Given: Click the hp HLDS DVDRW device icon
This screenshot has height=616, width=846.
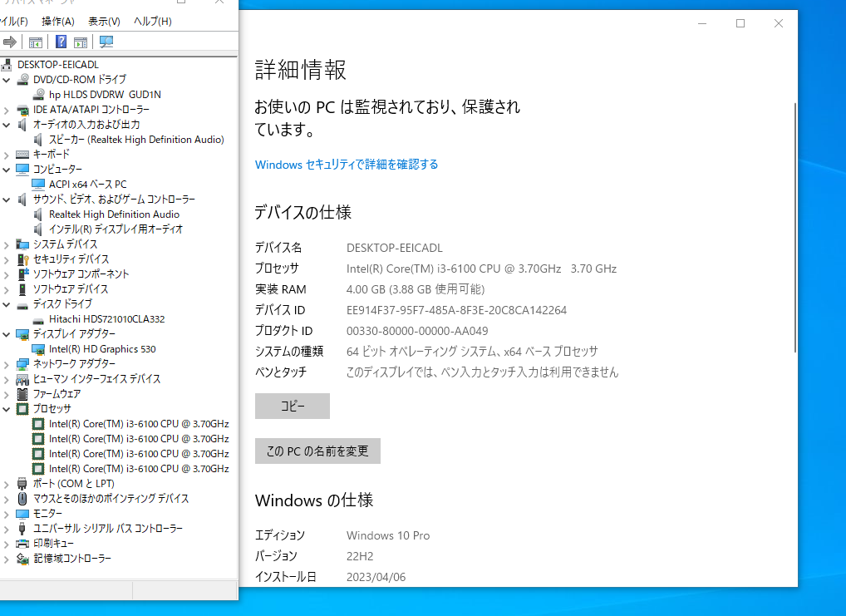Looking at the screenshot, I should [x=38, y=95].
